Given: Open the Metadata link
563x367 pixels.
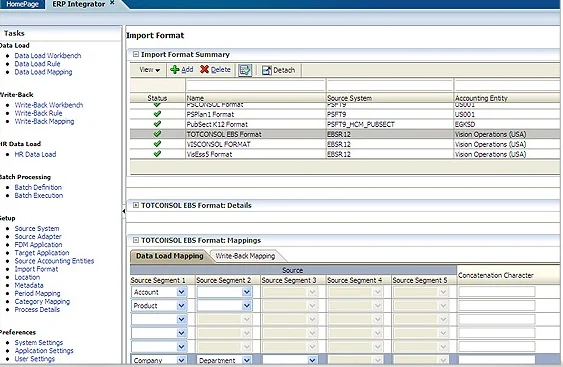Looking at the screenshot, I should tap(29, 285).
